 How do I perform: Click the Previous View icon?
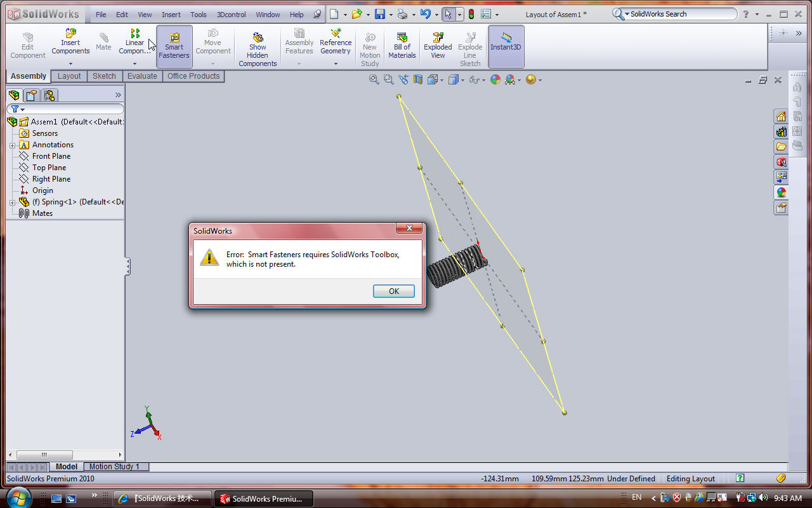tap(403, 79)
